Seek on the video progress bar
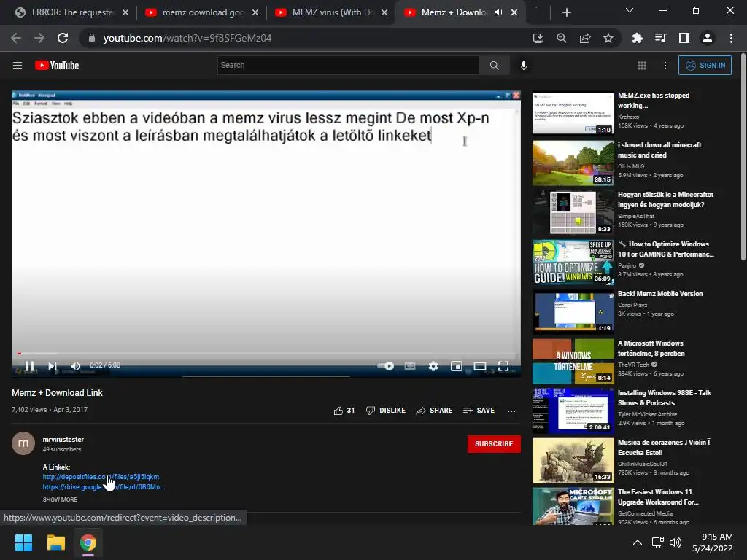 click(x=266, y=354)
